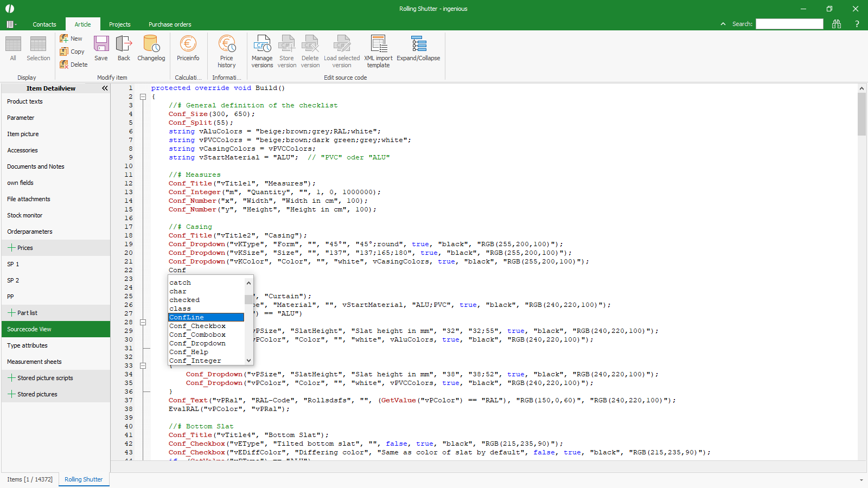The image size is (868, 488).
Task: Collapse the Item Detailview panel
Action: coord(105,88)
